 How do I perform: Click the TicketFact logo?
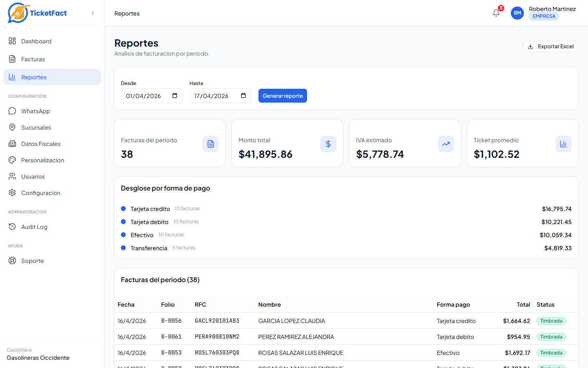[38, 13]
